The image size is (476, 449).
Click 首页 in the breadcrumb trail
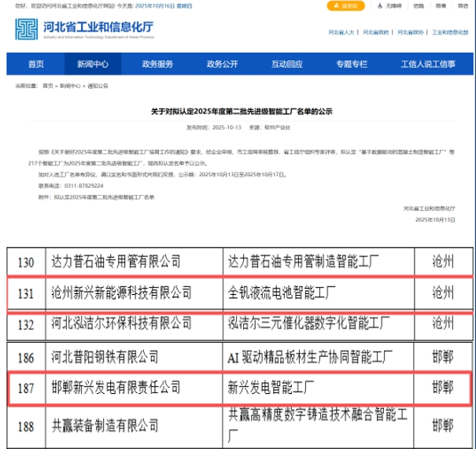(x=48, y=85)
